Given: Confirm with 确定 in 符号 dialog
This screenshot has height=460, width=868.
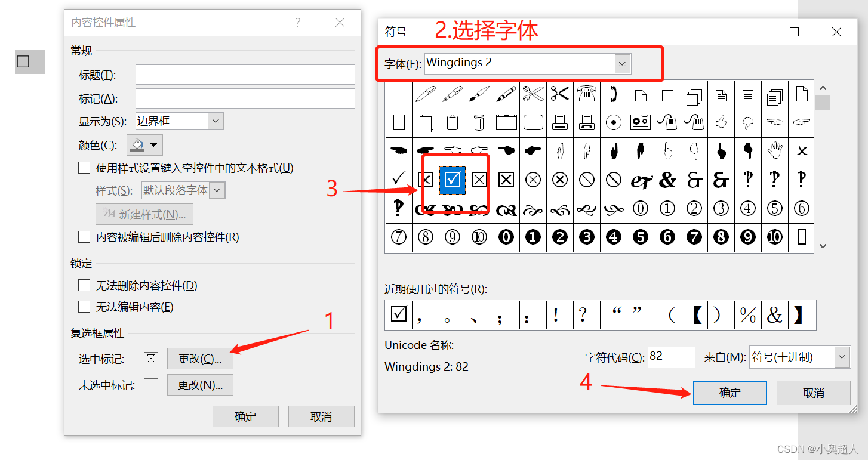Looking at the screenshot, I should tap(730, 393).
